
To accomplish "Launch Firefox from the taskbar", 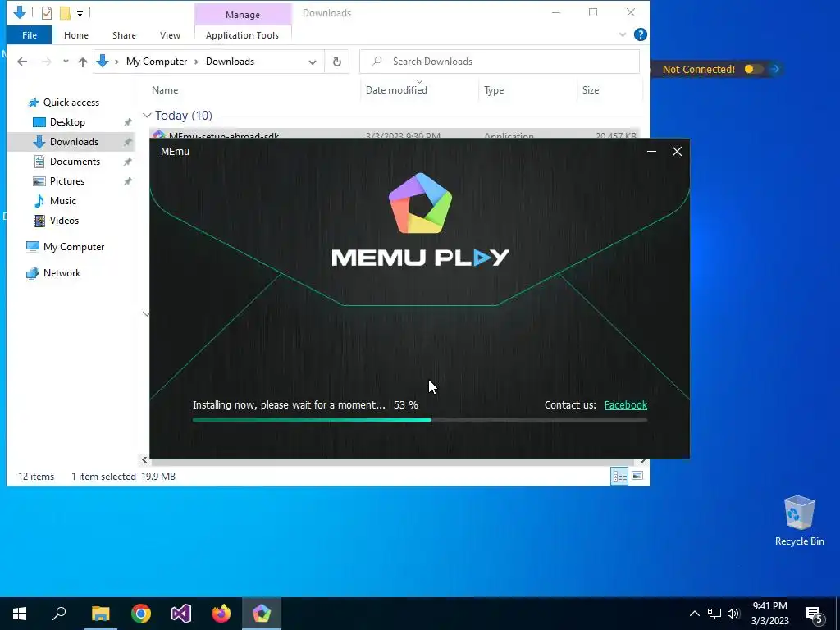I will pyautogui.click(x=221, y=614).
